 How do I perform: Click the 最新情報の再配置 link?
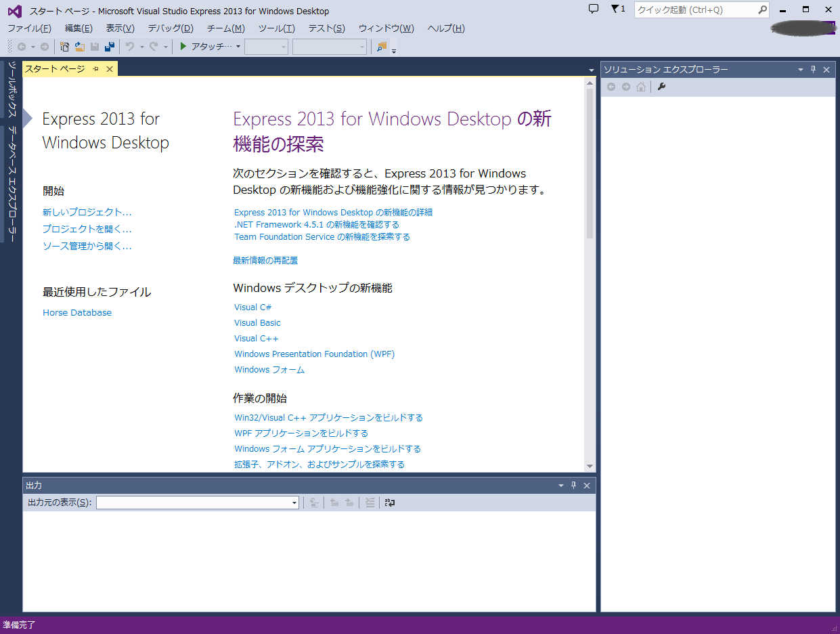[x=265, y=260]
